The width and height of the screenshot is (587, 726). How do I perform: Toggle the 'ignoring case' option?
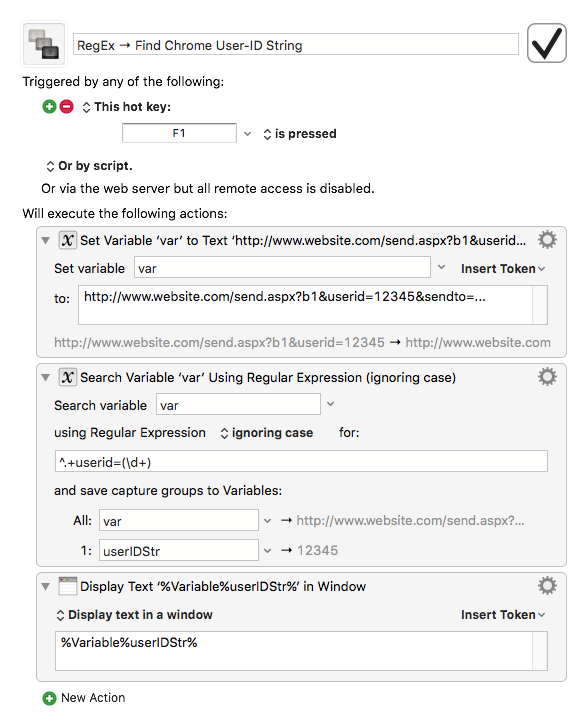tap(267, 433)
